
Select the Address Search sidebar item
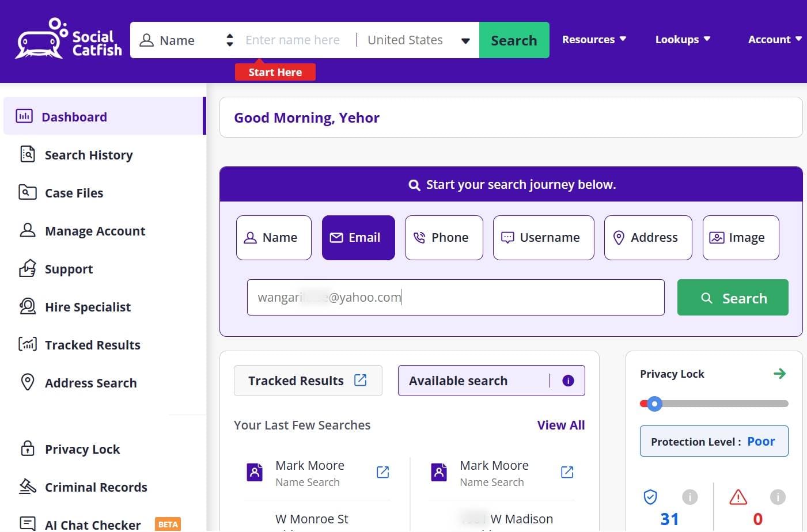tap(90, 383)
